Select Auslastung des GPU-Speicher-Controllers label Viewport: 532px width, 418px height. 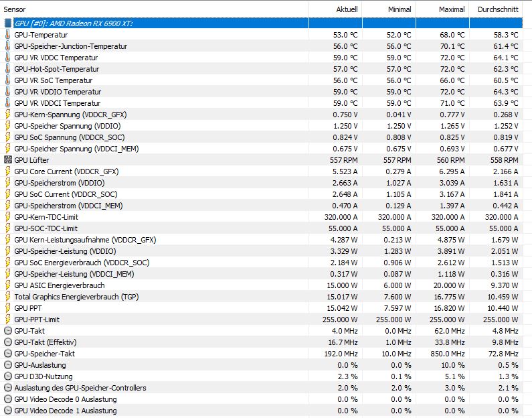click(x=80, y=387)
